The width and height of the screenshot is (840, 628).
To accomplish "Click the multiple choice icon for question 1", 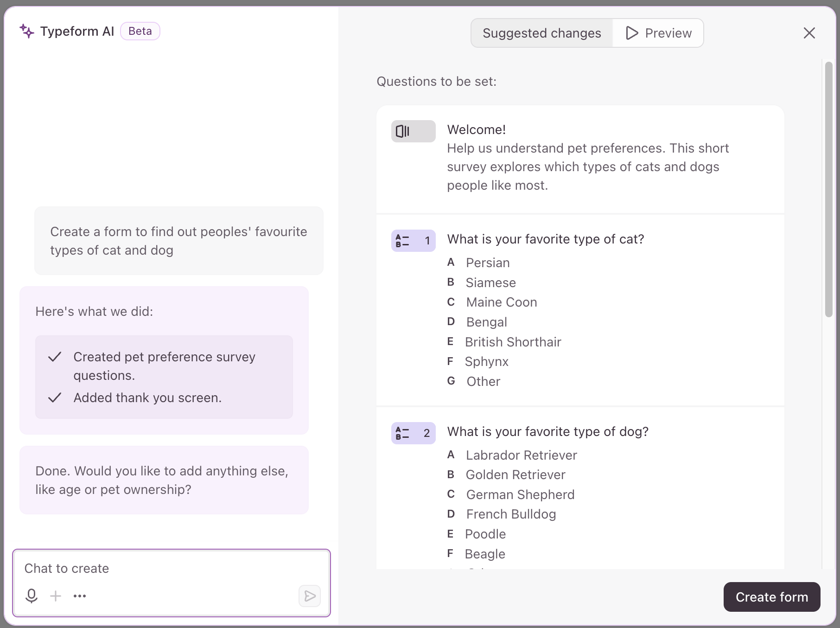I will (x=413, y=241).
